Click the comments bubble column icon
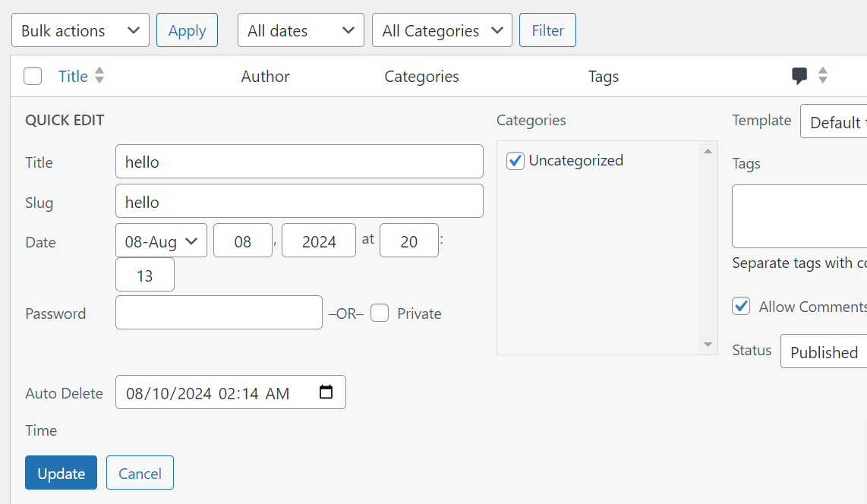The height and width of the screenshot is (504, 867). pyautogui.click(x=799, y=76)
